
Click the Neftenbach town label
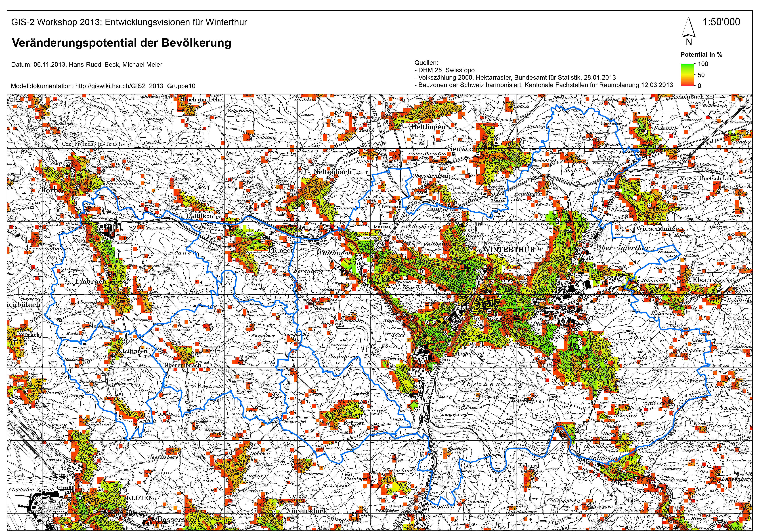pyautogui.click(x=332, y=172)
